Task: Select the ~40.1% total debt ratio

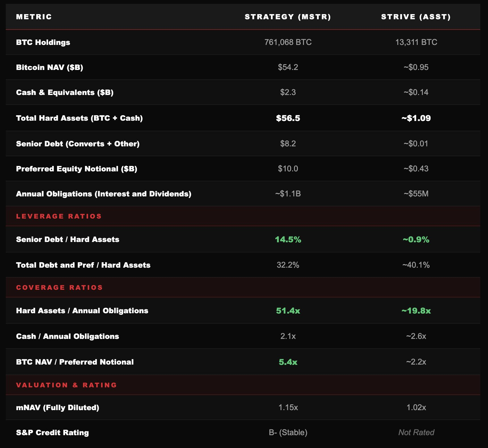Action: [x=416, y=265]
